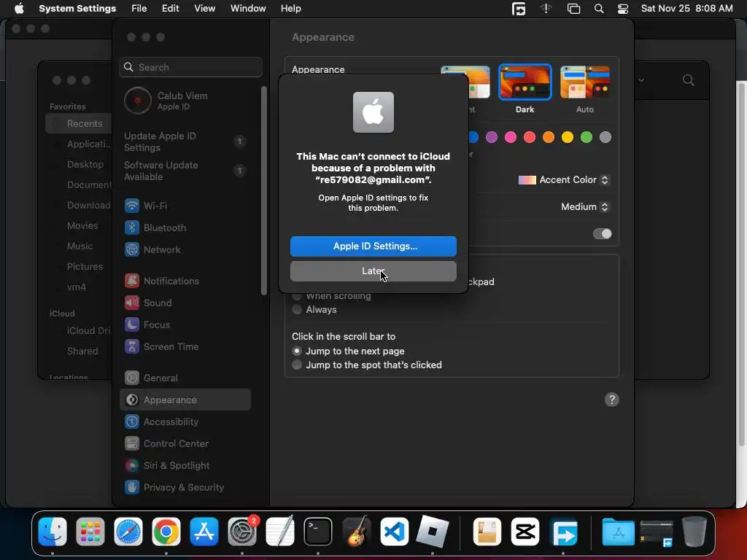Open Spotlight search in menu bar
The height and width of the screenshot is (560, 747).
click(x=599, y=9)
